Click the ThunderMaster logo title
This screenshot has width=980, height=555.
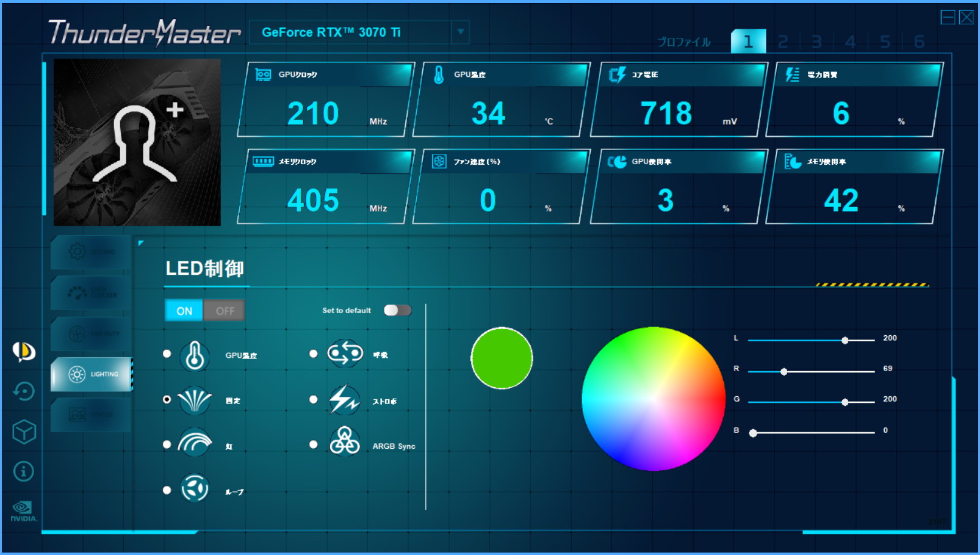tap(145, 32)
